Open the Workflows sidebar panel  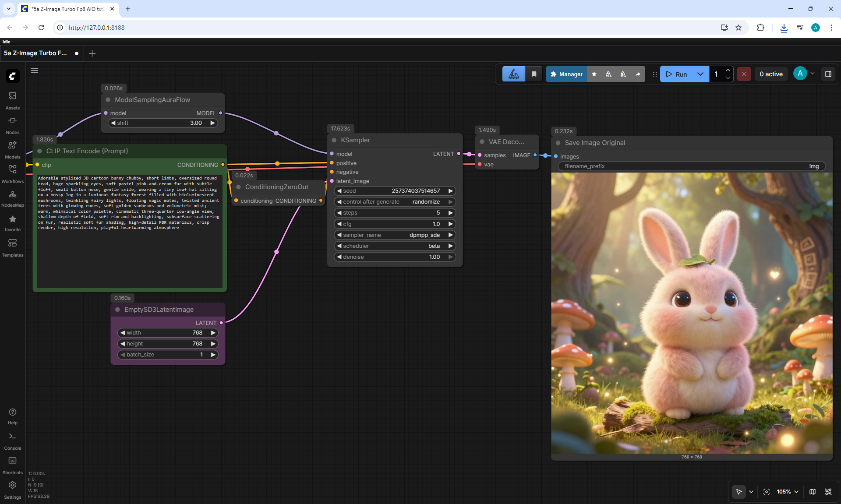[12, 174]
